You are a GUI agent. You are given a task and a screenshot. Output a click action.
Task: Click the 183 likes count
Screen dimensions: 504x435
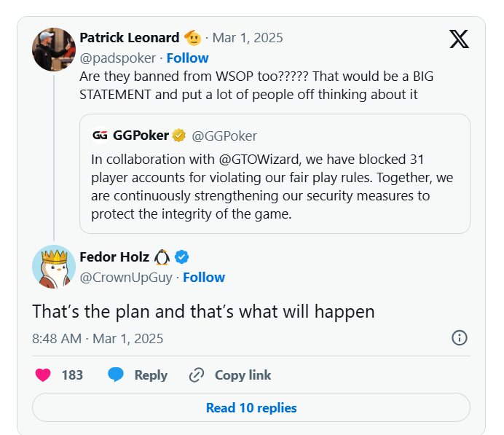[72, 375]
